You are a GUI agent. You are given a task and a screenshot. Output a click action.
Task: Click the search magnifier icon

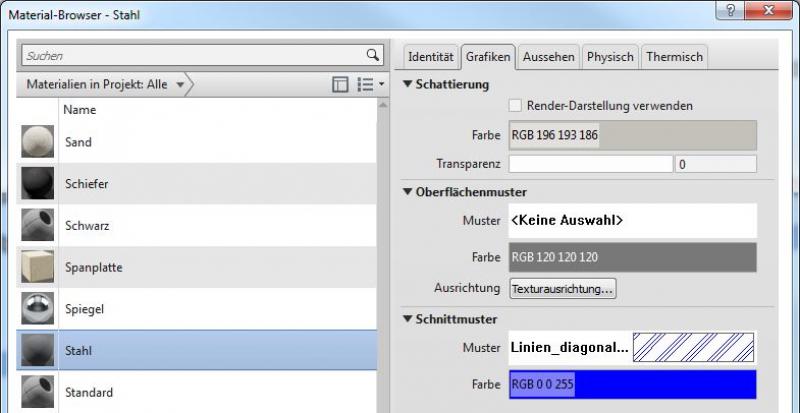click(372, 56)
